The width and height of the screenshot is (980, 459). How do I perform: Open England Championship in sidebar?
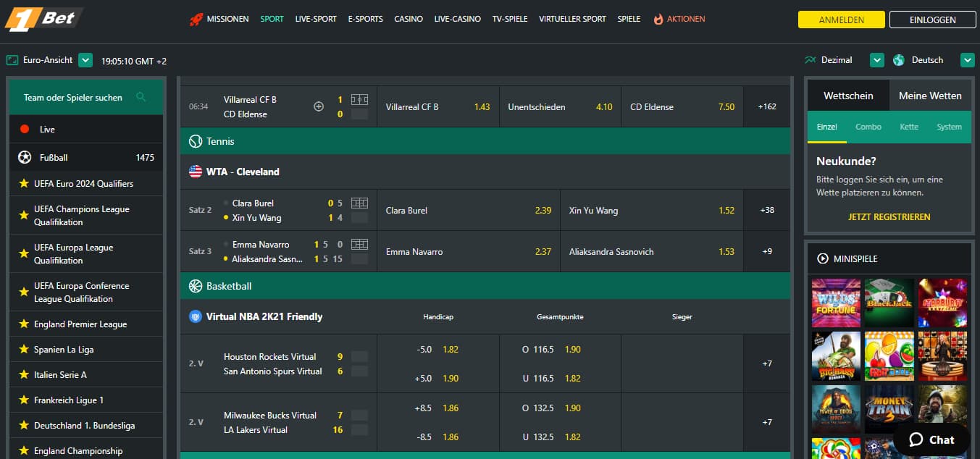[x=86, y=450]
